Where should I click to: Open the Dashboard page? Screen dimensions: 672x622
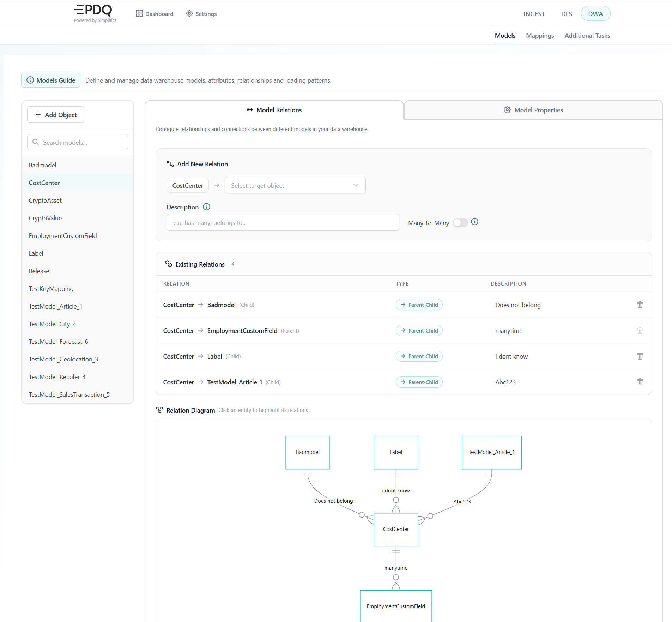155,14
